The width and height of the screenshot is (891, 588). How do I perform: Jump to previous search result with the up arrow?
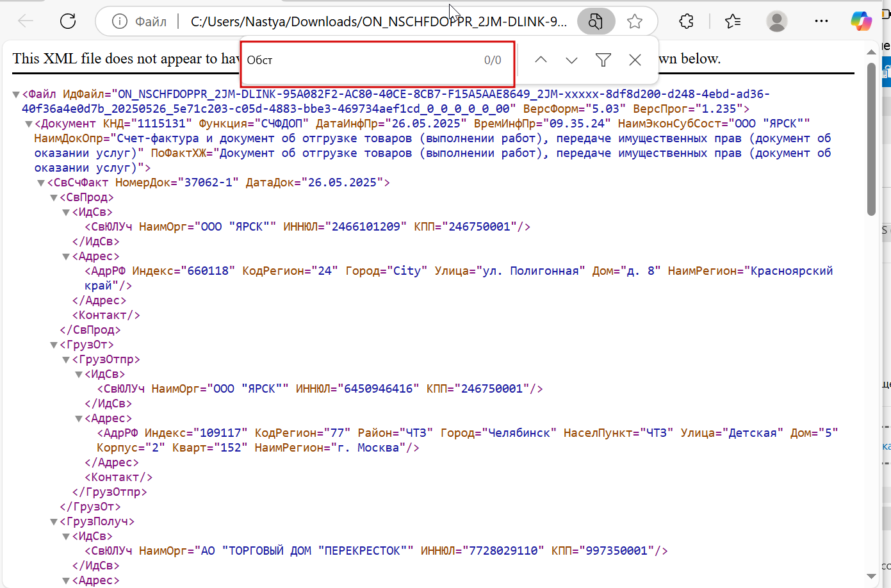tap(541, 60)
